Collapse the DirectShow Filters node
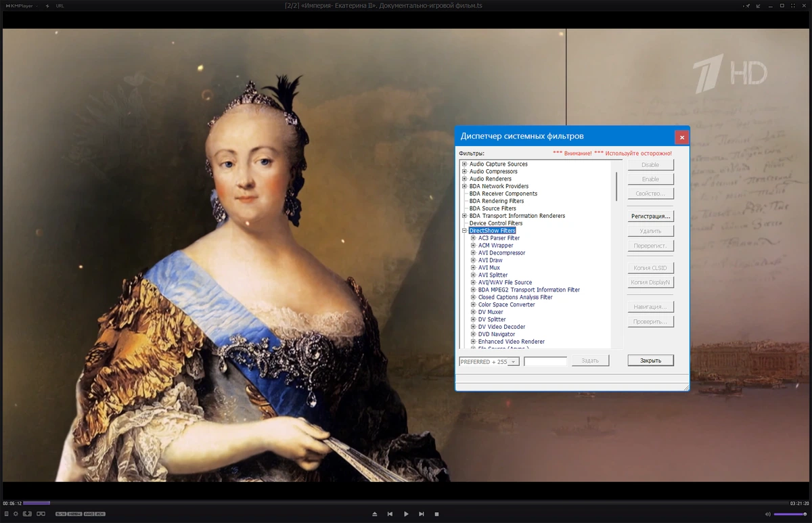The width and height of the screenshot is (812, 523). point(464,231)
